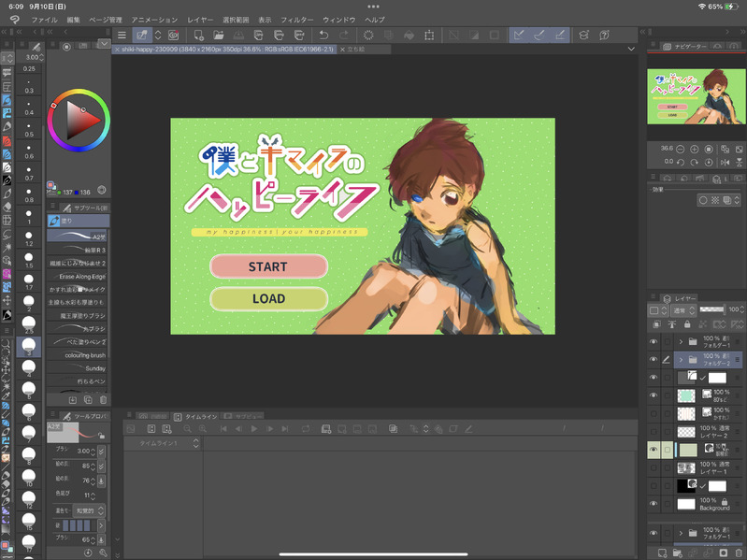Screen dimensions: 747x560
Task: Choose the Sunday sub tool
Action: click(x=79, y=368)
